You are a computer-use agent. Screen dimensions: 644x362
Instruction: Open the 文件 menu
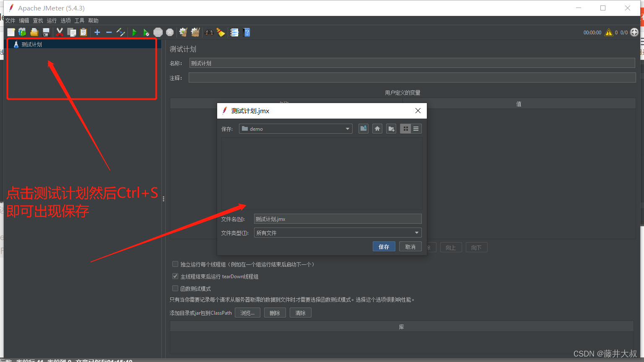point(10,21)
